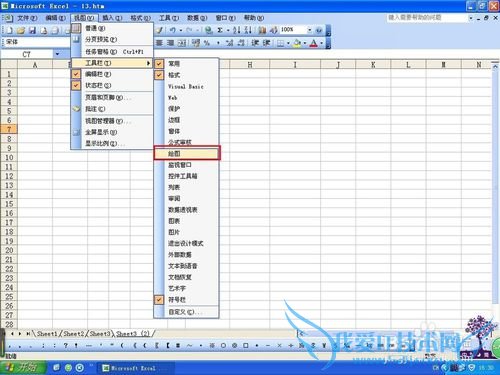Click the question mark symbol on symbol bar
The image size is (500, 375).
point(65,346)
